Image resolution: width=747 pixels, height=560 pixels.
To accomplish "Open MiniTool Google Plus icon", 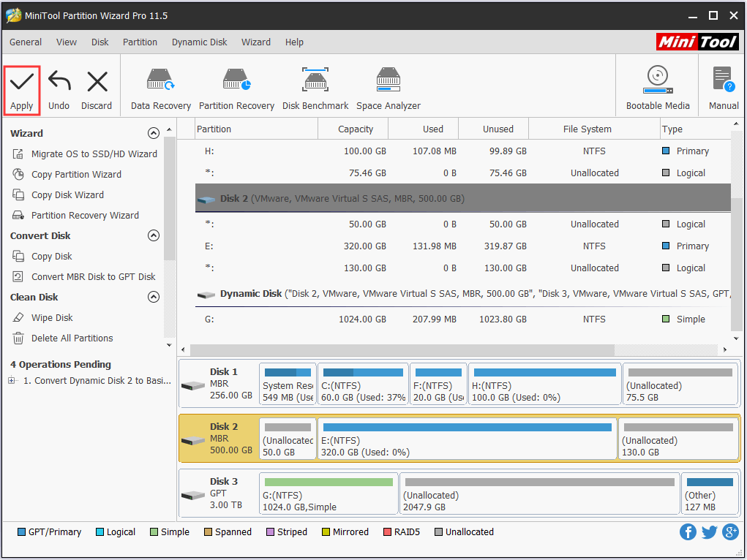I will coord(730,532).
